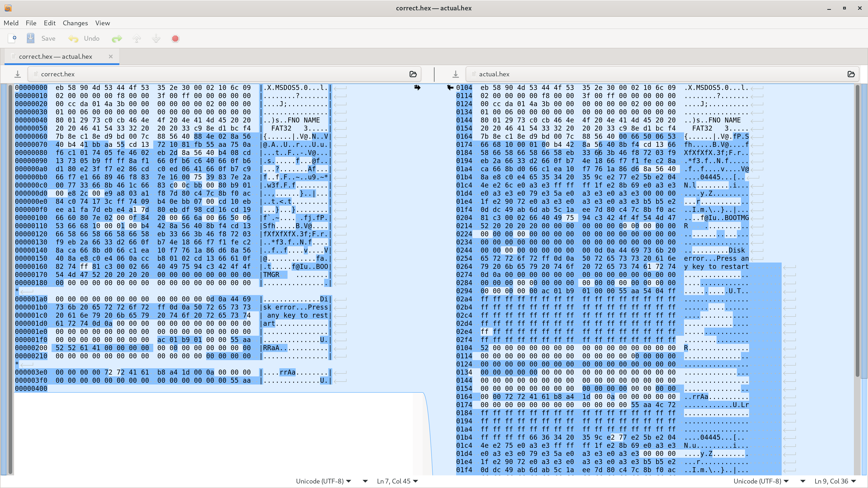The width and height of the screenshot is (868, 488).
Task: Expand Ln 7, Col 45 position menu
Action: pos(397,481)
